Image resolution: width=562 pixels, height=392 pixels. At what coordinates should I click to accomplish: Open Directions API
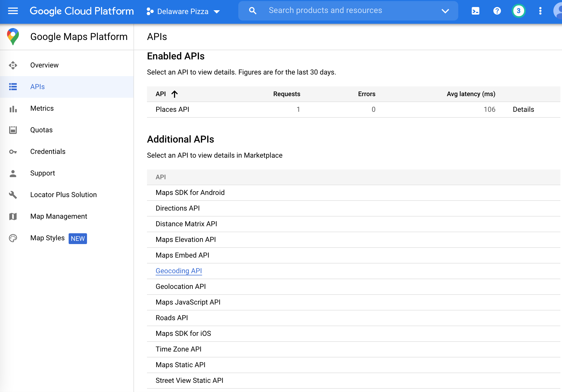[x=178, y=208]
